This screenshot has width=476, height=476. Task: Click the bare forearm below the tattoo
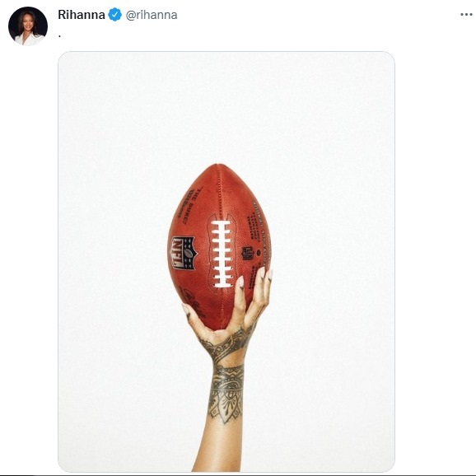tap(219, 447)
